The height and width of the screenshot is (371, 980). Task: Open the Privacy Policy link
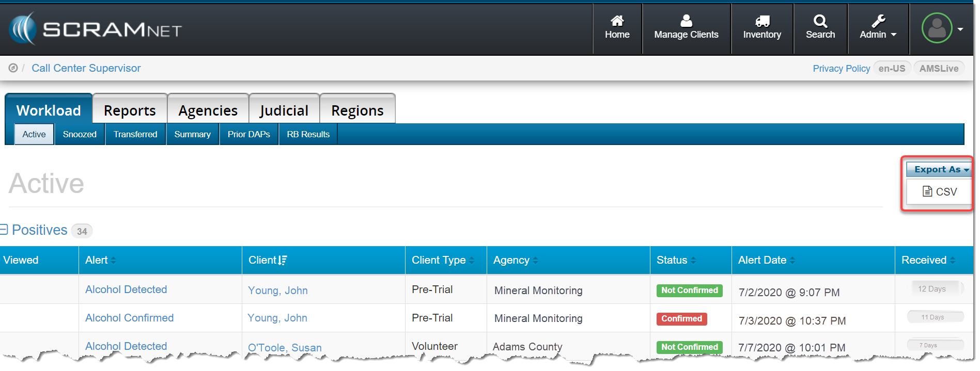(841, 69)
